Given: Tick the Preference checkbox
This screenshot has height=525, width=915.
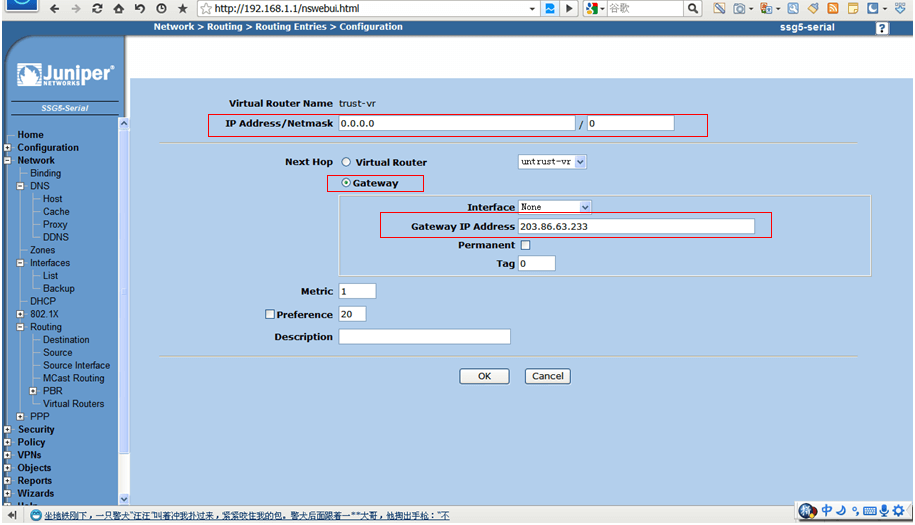Looking at the screenshot, I should (x=270, y=314).
